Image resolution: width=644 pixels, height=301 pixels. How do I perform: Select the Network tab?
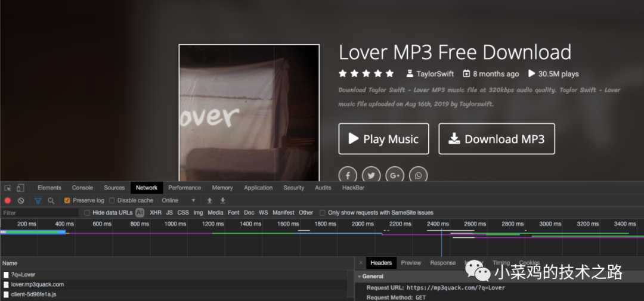tap(147, 188)
